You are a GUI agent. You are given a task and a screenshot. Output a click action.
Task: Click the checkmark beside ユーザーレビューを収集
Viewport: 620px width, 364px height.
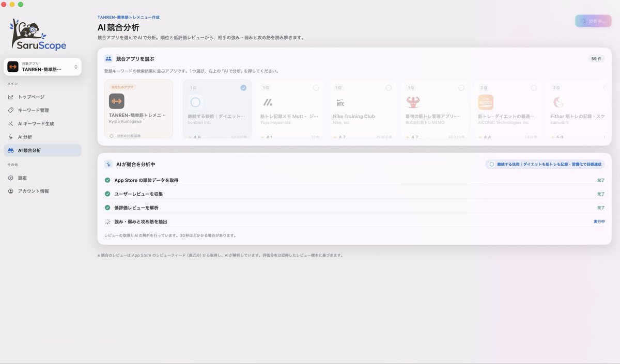(x=107, y=194)
